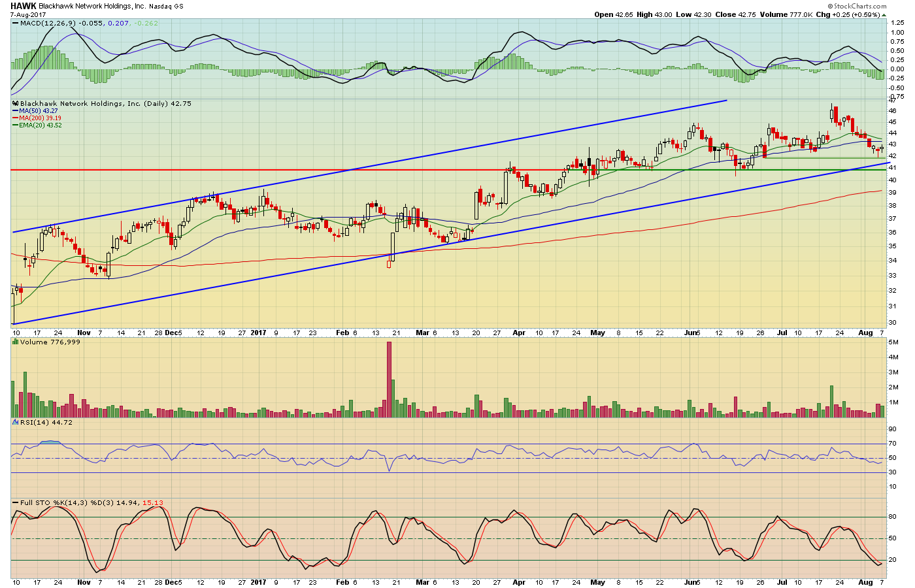Click the 80 stochastic axis label

click(892, 517)
